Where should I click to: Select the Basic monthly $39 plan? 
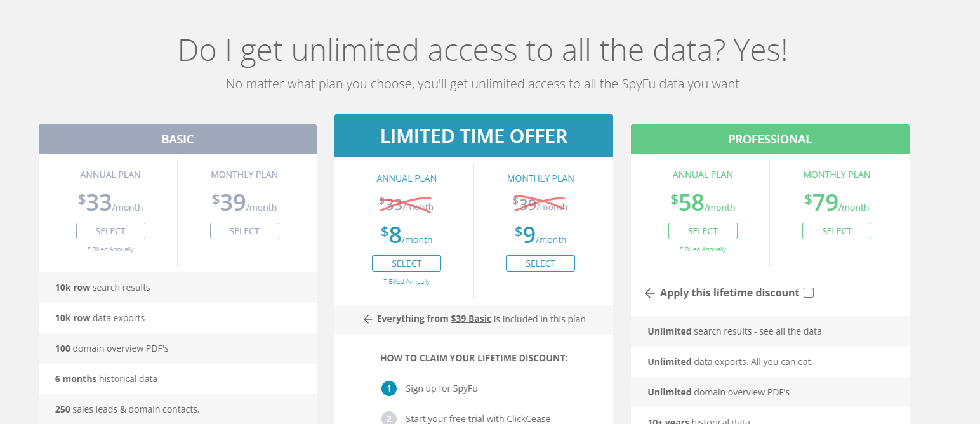[x=244, y=231]
